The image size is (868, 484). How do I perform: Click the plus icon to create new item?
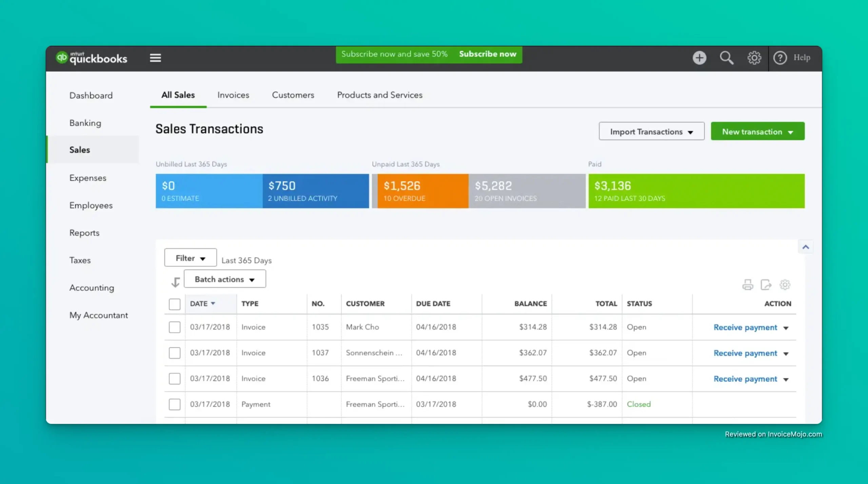click(x=700, y=58)
